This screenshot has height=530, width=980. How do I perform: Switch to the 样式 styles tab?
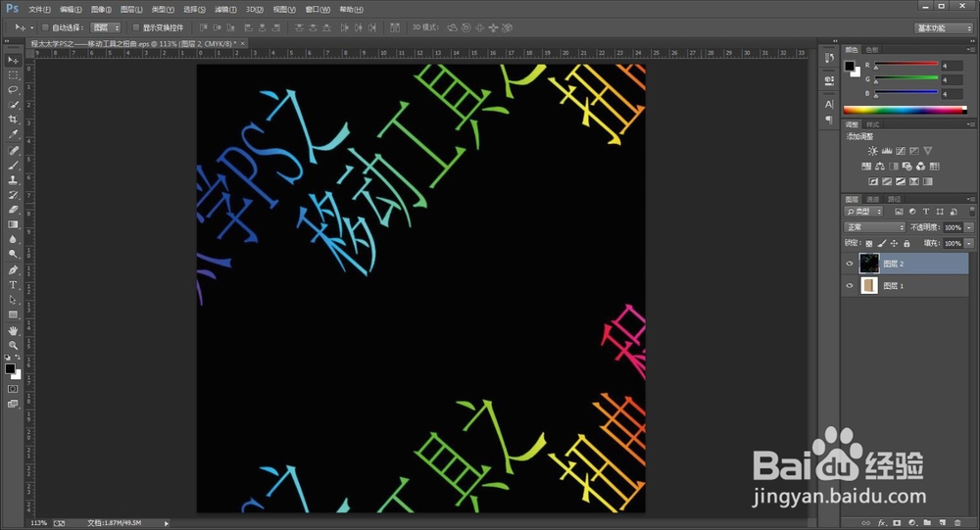[872, 124]
